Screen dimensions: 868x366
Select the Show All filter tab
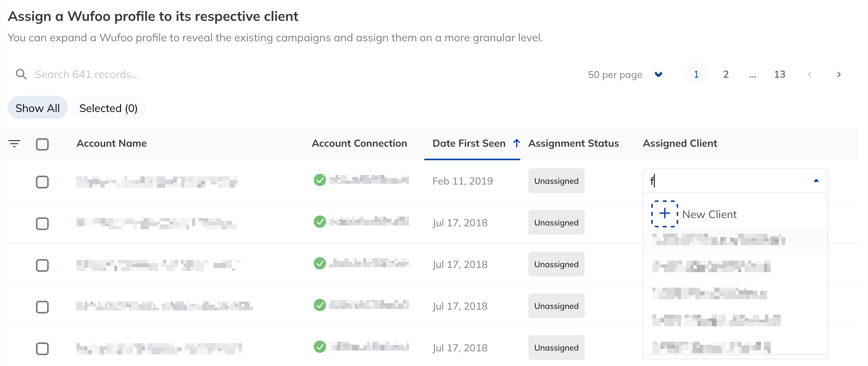click(x=37, y=108)
